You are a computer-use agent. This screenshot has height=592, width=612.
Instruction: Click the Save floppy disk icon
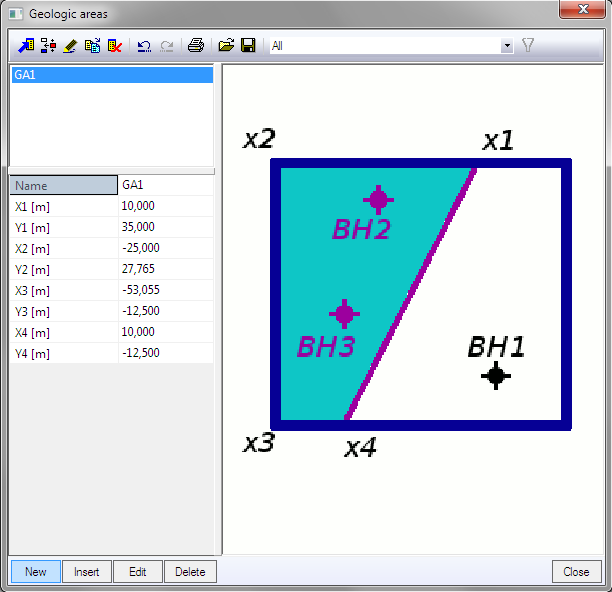pyautogui.click(x=248, y=46)
